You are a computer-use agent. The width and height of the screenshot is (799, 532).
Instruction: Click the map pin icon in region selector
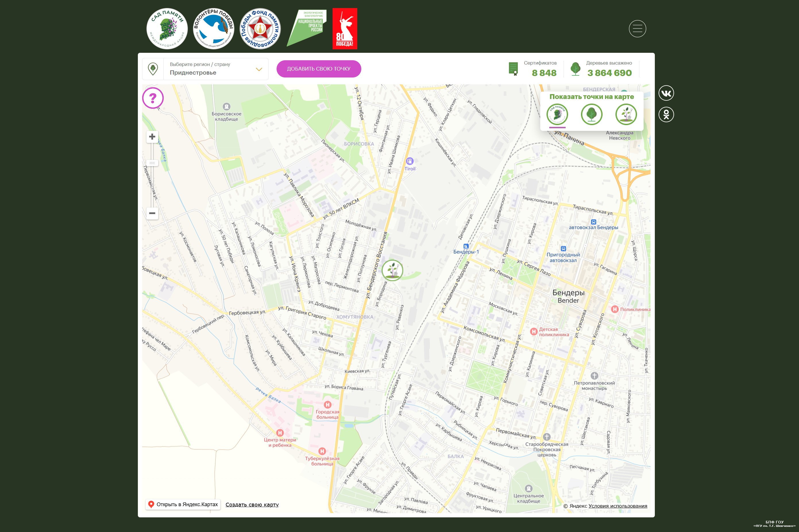point(153,69)
